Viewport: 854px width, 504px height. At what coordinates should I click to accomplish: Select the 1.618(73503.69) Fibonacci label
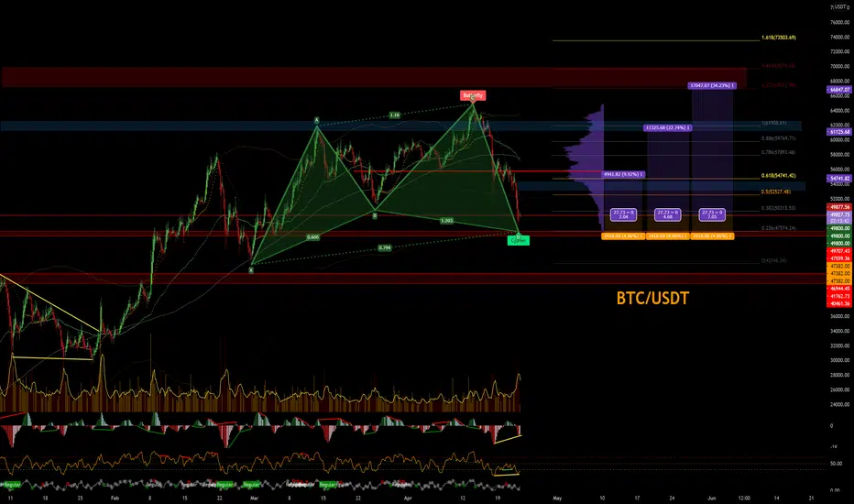(779, 38)
